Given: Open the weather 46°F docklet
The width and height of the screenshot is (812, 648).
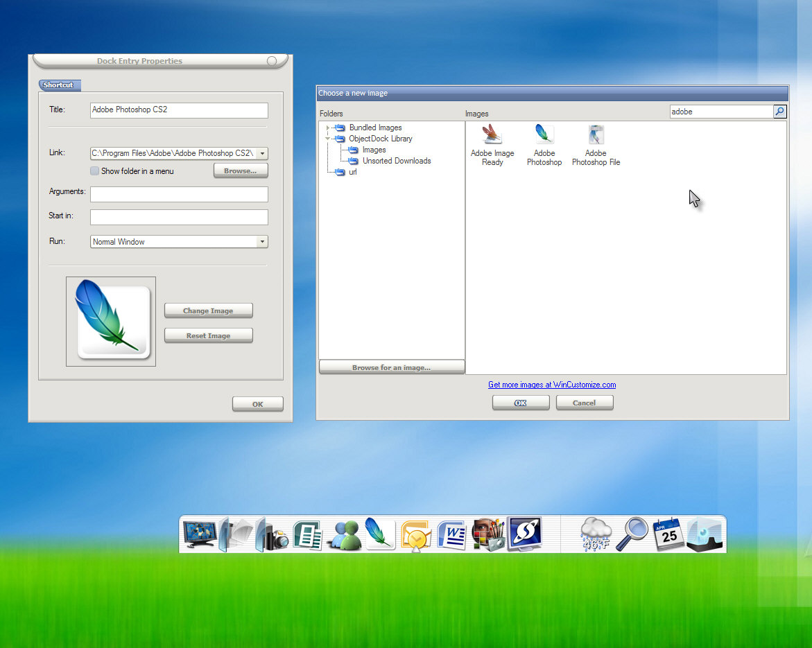Looking at the screenshot, I should (x=596, y=534).
